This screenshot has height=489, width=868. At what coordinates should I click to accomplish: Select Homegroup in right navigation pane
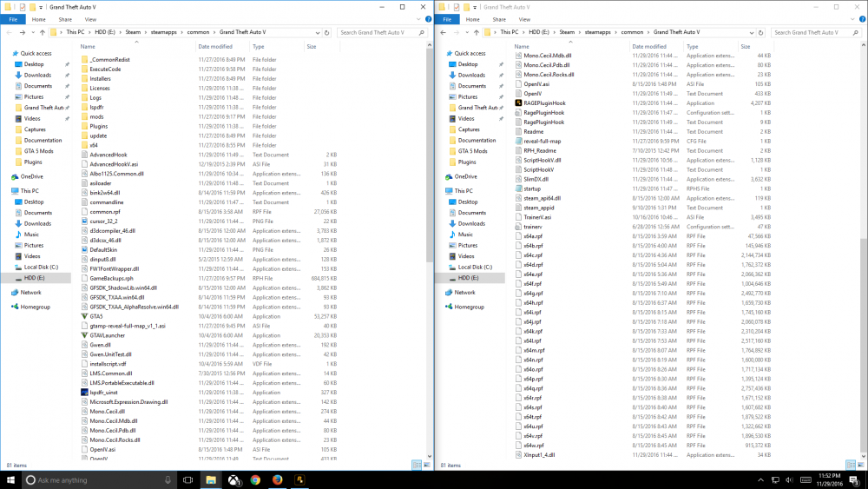(x=464, y=307)
